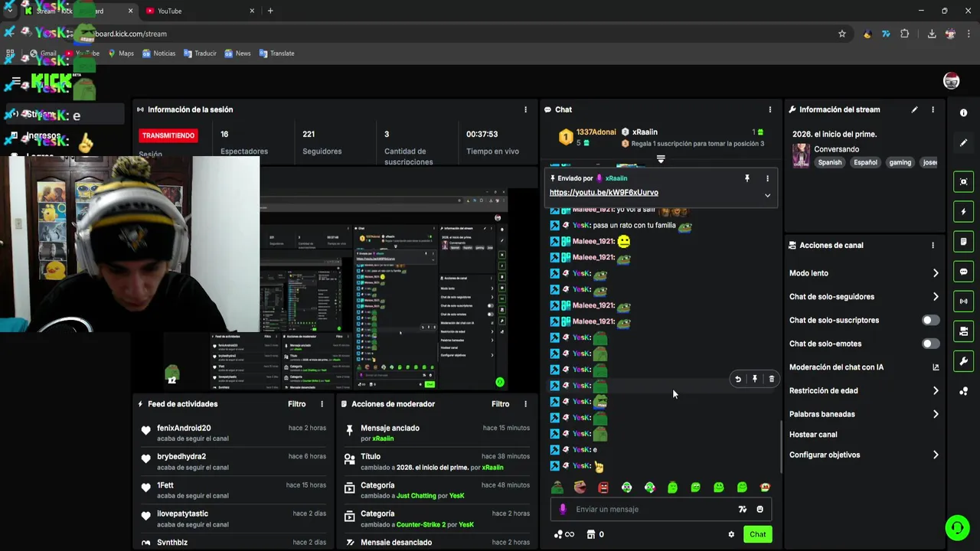Viewport: 980px width, 551px height.
Task: Delete the hovered YesK chat message
Action: [771, 379]
